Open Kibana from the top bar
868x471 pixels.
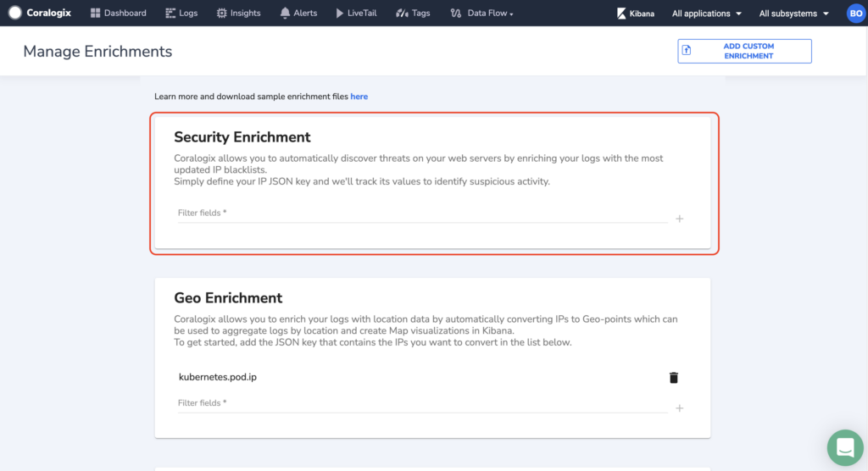pyautogui.click(x=635, y=14)
